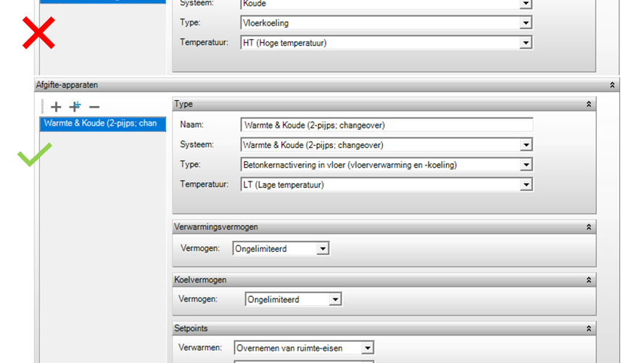Collapse the Setpoints panel
The width and height of the screenshot is (644, 363).
click(588, 328)
